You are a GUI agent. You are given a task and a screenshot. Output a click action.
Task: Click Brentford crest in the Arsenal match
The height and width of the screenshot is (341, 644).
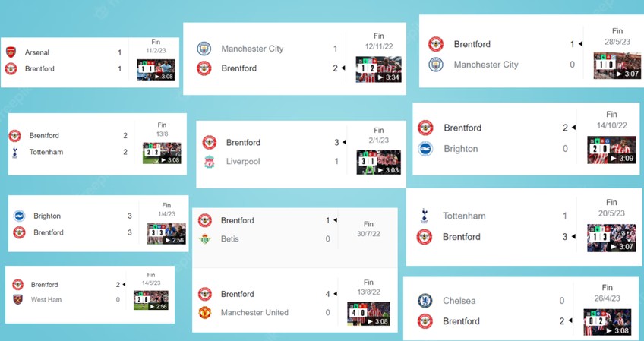[11, 68]
